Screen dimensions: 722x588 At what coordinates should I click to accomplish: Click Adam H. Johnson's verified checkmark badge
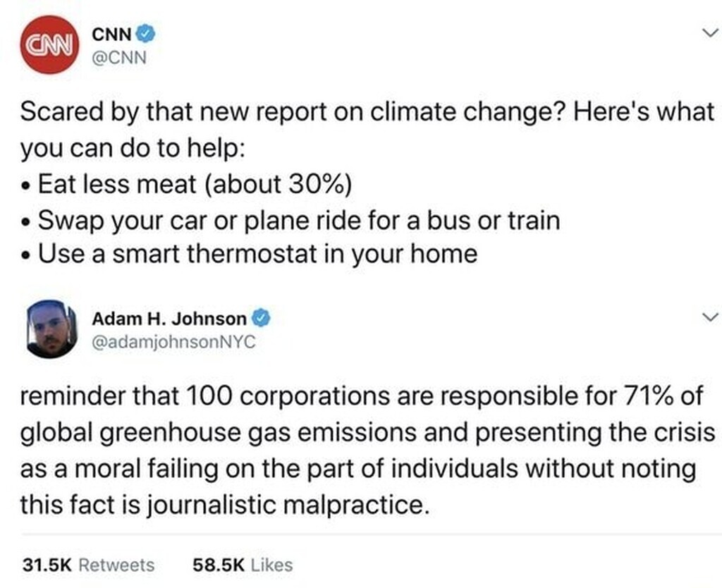[x=261, y=318]
